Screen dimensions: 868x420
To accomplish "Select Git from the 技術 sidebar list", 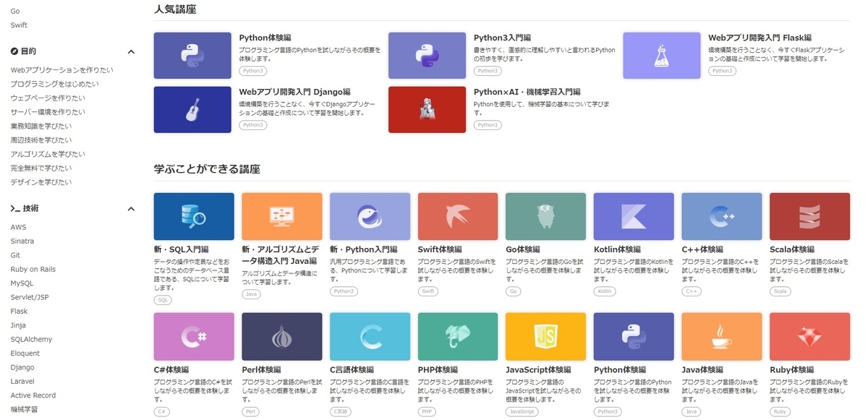I will pos(17,255).
